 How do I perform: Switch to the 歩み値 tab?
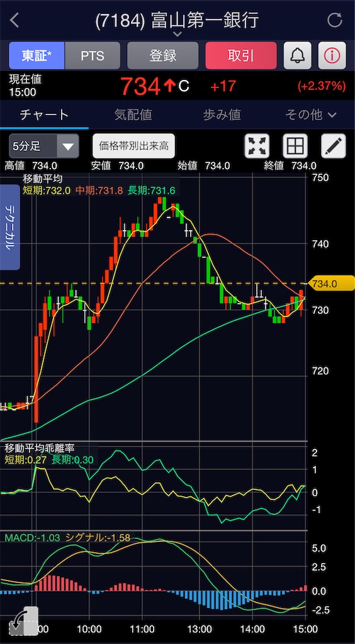pos(222,115)
